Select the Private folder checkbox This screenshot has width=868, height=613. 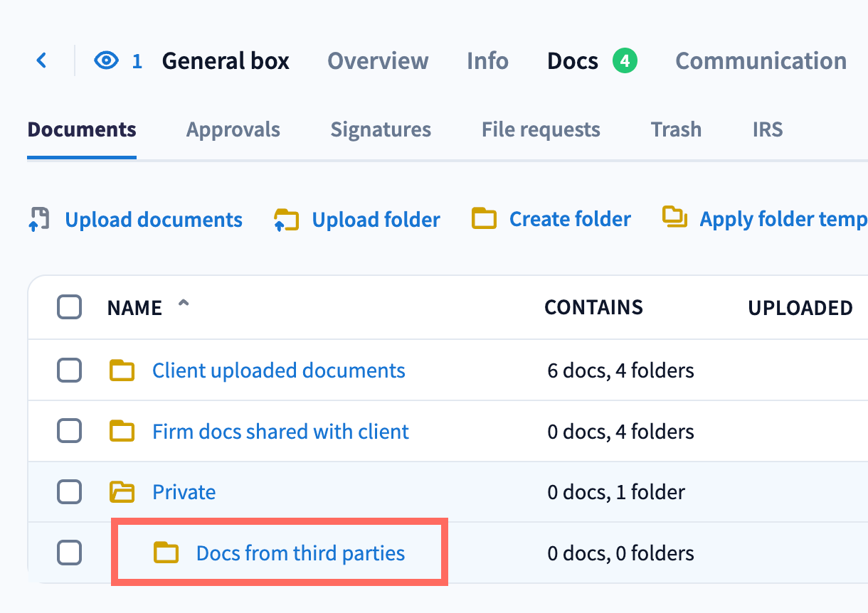69,492
